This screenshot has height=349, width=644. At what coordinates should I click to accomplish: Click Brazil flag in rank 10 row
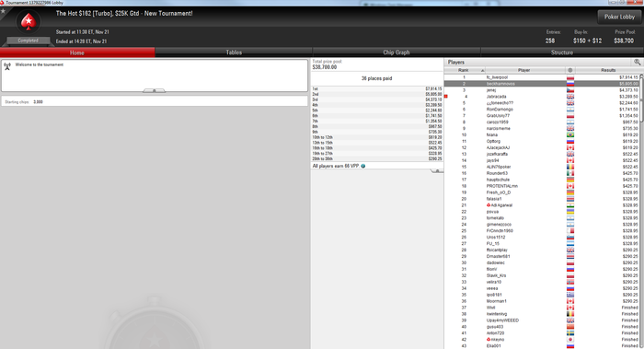pyautogui.click(x=570, y=134)
